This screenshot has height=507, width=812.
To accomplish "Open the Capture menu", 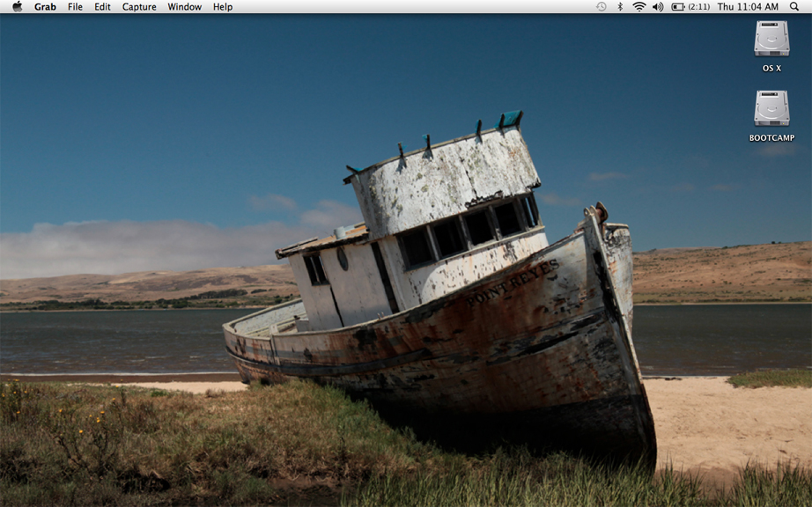I will (x=139, y=7).
